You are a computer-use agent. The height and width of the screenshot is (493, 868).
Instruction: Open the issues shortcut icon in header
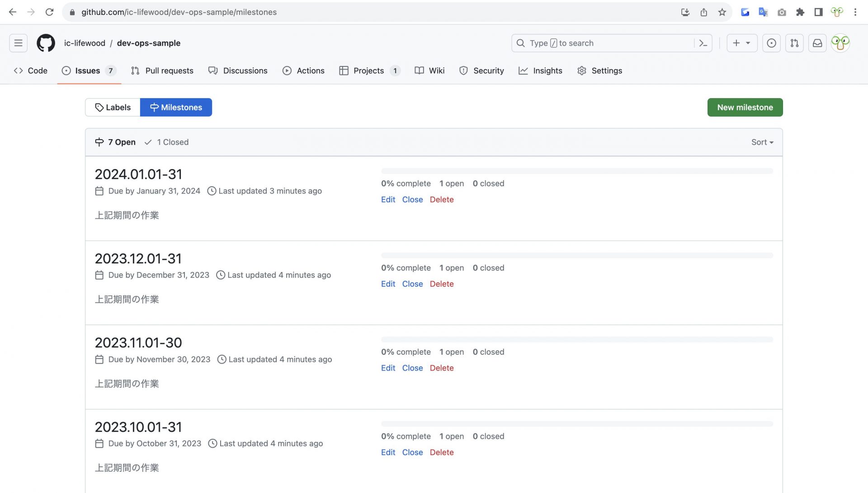[x=771, y=43]
